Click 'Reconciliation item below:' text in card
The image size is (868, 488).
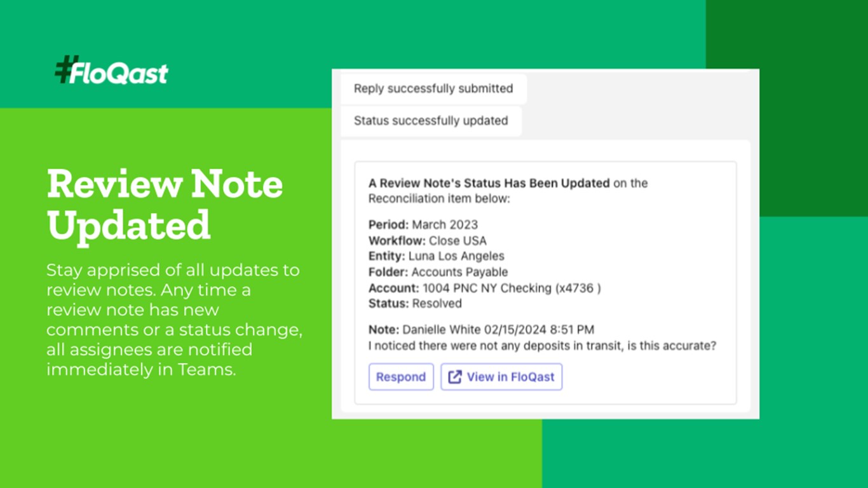click(439, 198)
